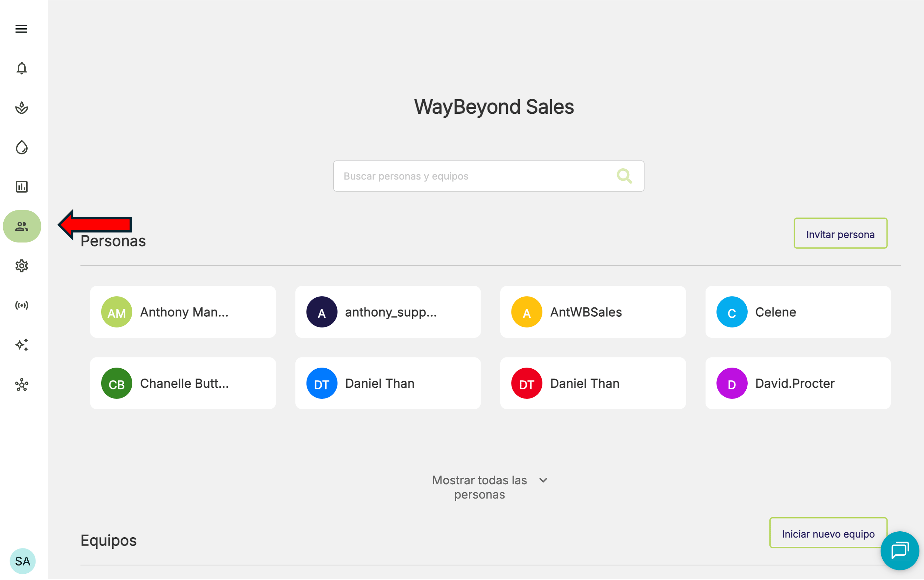Open the network nodes icon
The width and height of the screenshot is (924, 580).
pos(21,385)
